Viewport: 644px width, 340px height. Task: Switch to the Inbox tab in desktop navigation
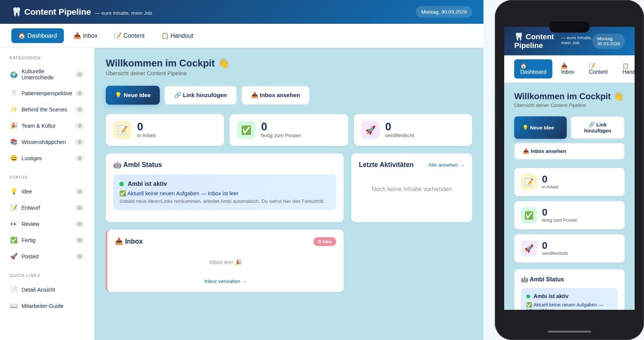86,36
